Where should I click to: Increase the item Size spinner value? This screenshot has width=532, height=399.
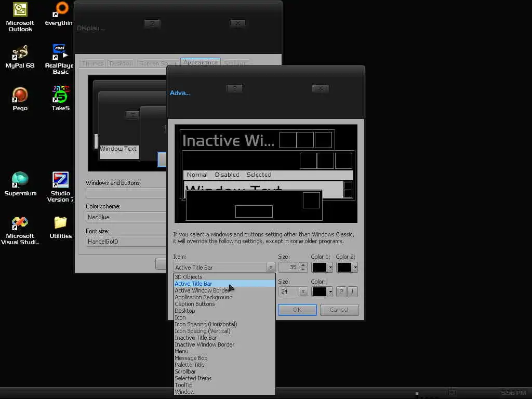(303, 265)
